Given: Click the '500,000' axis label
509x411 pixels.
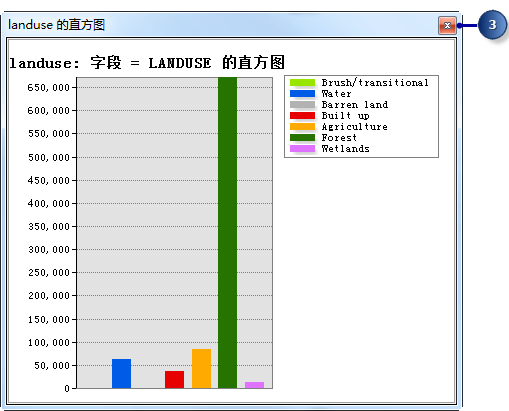Looking at the screenshot, I should point(49,157).
